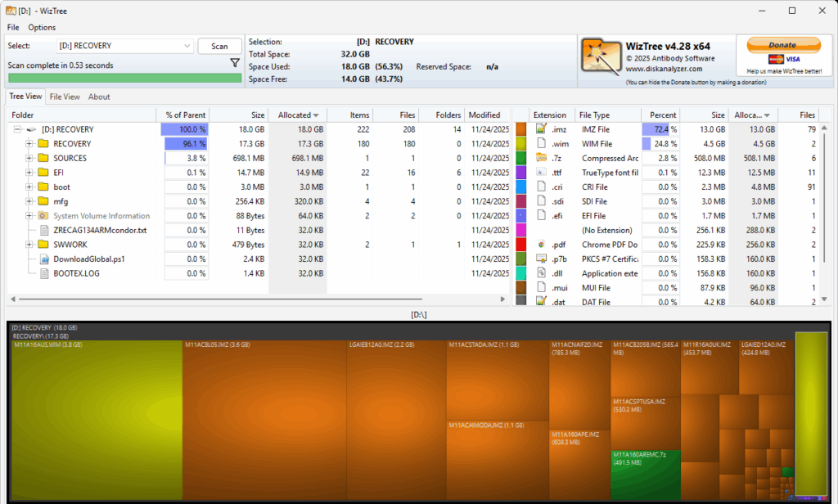Screen dimensions: 838x504
Task: Click the DownloadGlobal.ps1 file icon
Action: (x=44, y=259)
